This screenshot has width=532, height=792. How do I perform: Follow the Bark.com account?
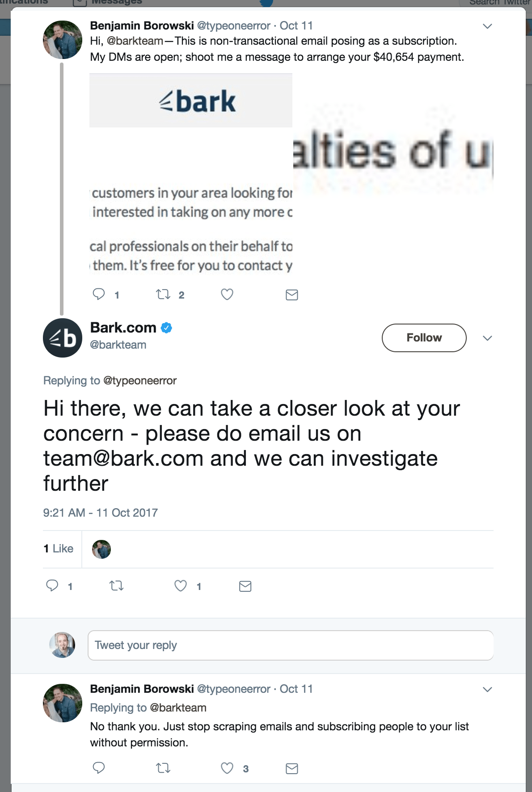[x=424, y=337]
